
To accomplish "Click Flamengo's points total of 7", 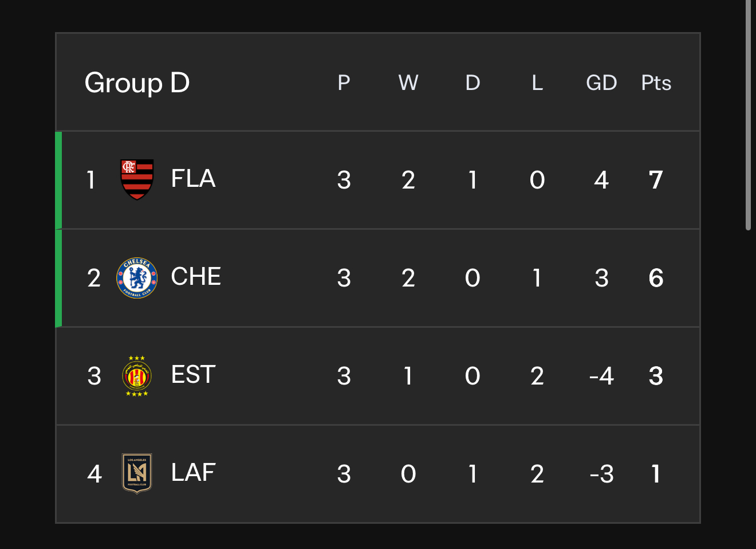I will coord(656,181).
